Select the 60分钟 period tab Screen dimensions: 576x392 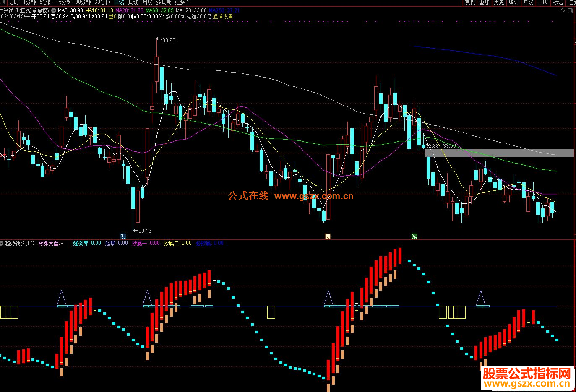tap(102, 2)
